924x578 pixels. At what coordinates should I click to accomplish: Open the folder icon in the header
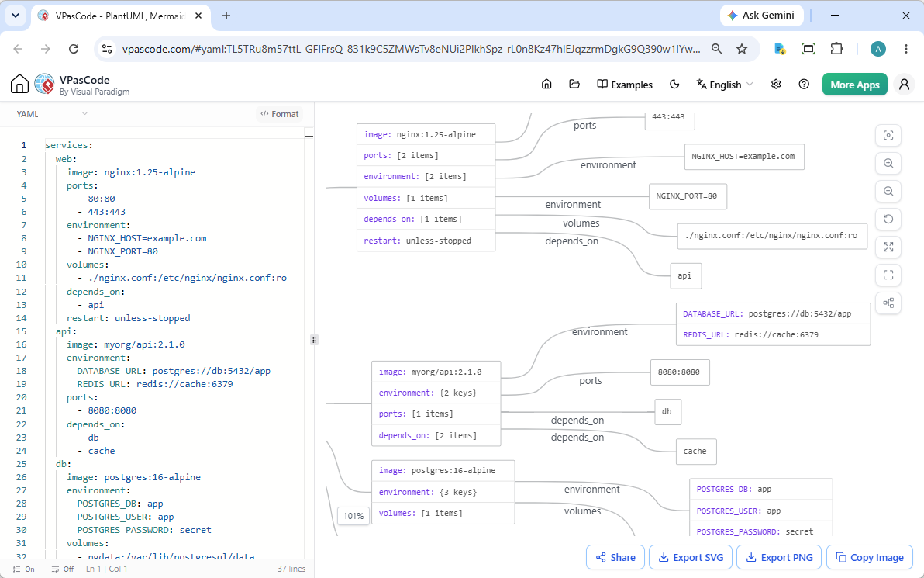[574, 85]
